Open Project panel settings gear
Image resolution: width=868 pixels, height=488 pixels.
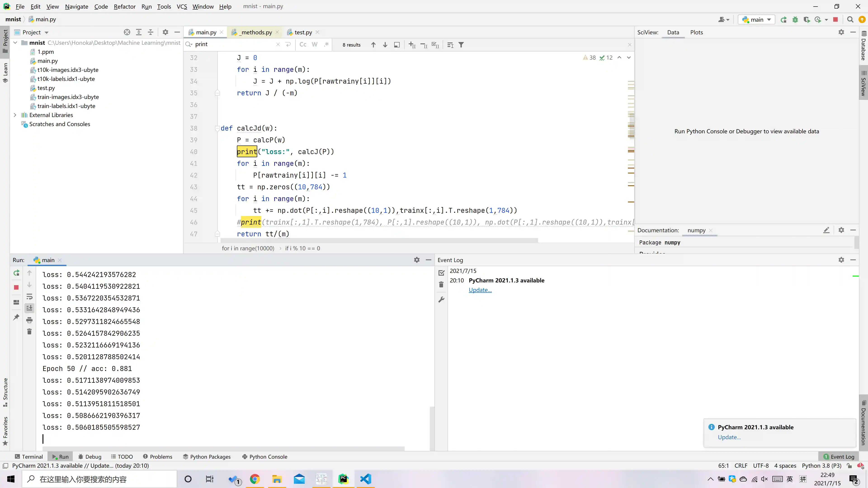(x=165, y=32)
